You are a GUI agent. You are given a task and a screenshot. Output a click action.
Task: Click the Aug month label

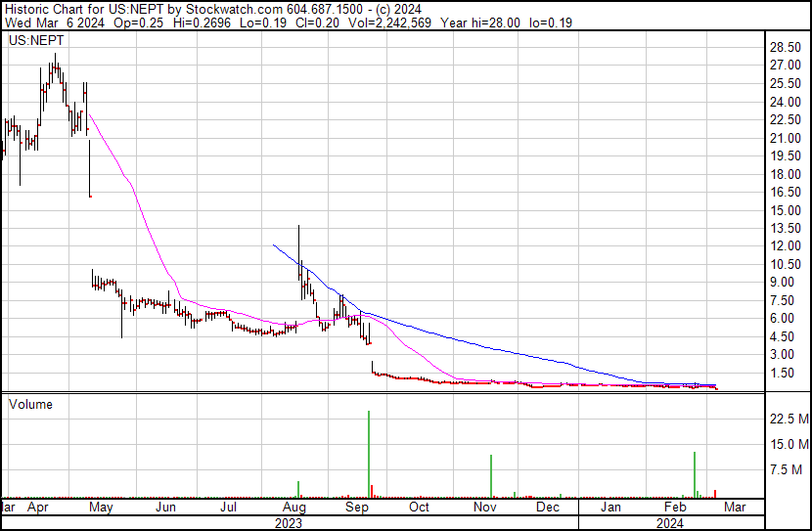[294, 508]
